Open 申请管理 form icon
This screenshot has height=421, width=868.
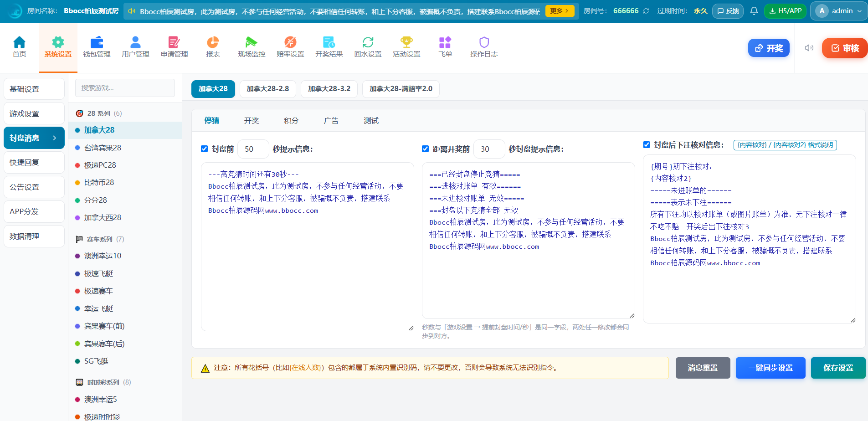[174, 42]
